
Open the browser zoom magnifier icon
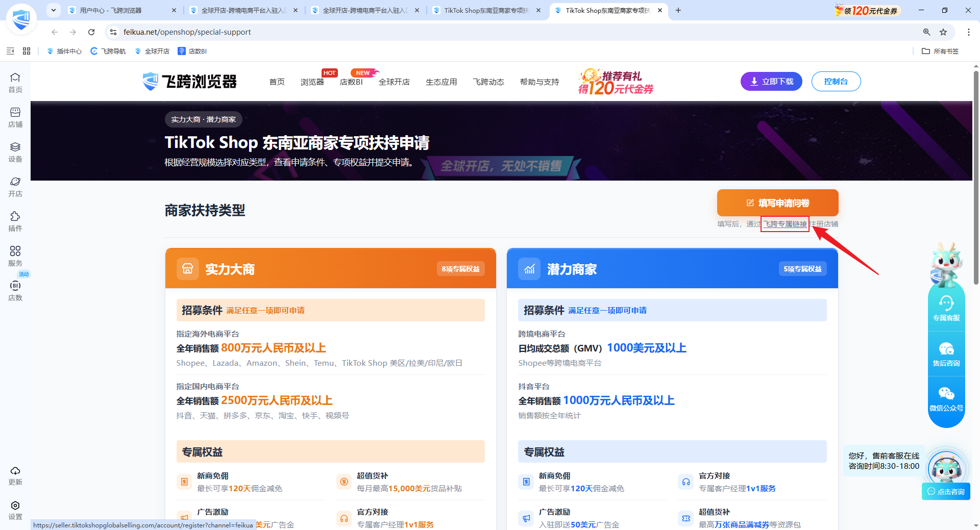927,32
